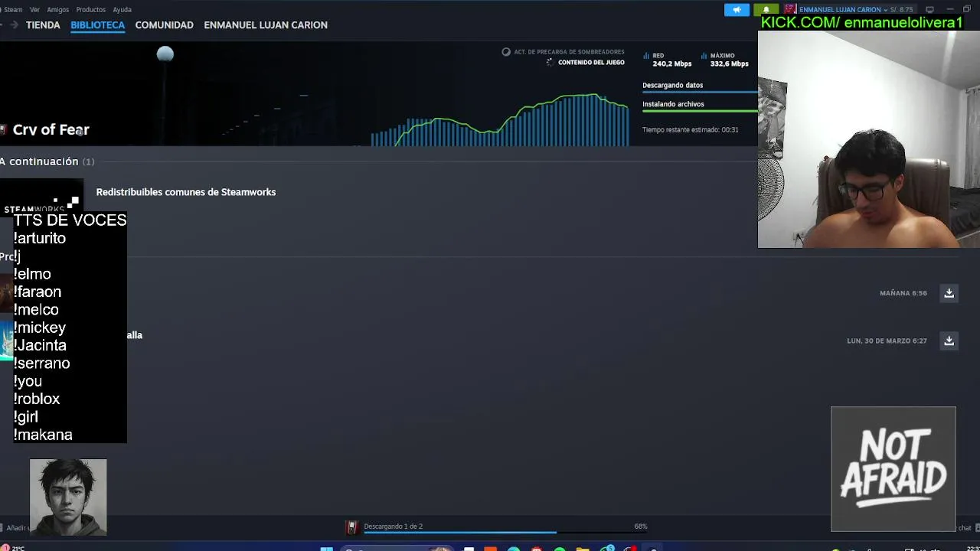Click the CONTENIDO DEL JUEGO spinner icon
The width and height of the screenshot is (980, 551).
coord(550,62)
